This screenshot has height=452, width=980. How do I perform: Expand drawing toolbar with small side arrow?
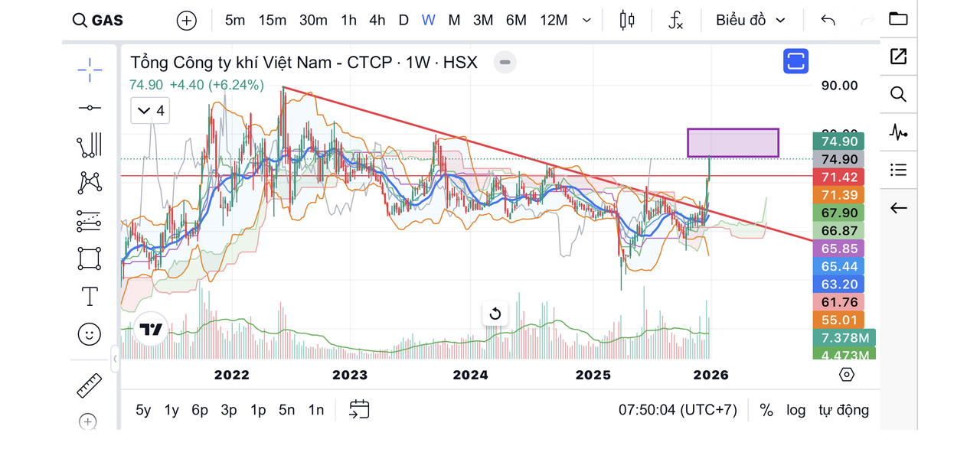click(x=115, y=358)
